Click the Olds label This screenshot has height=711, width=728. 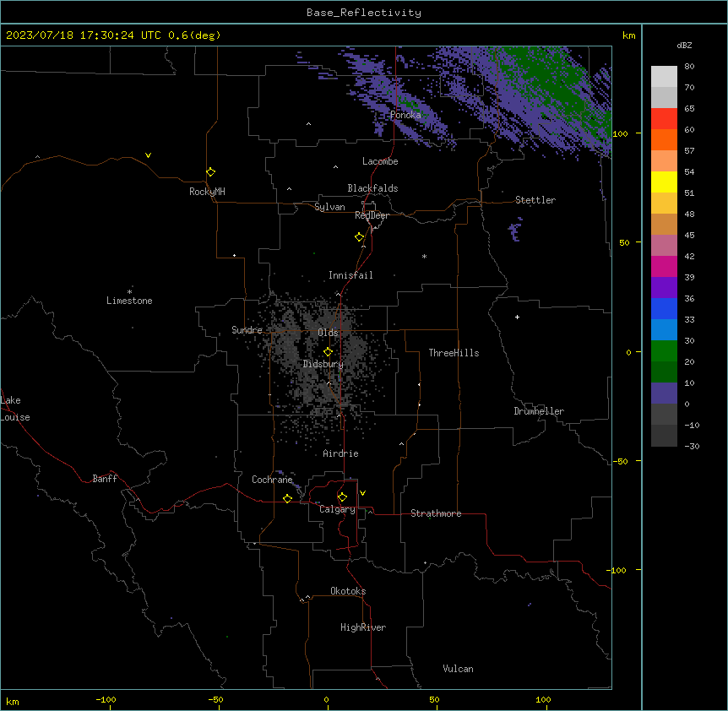(328, 333)
